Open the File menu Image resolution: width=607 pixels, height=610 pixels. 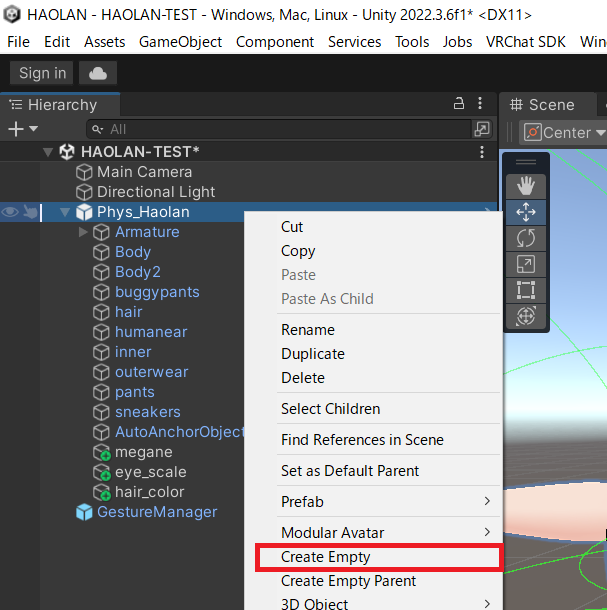pyautogui.click(x=18, y=42)
